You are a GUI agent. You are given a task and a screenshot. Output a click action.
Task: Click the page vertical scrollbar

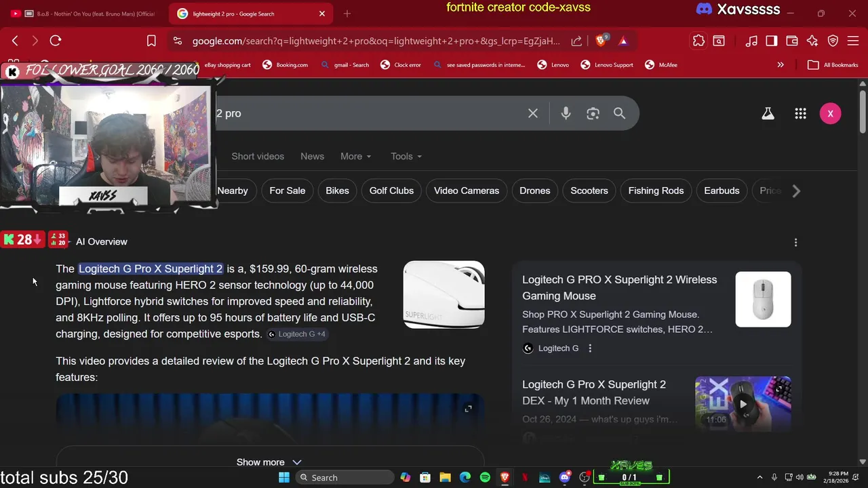(863, 112)
